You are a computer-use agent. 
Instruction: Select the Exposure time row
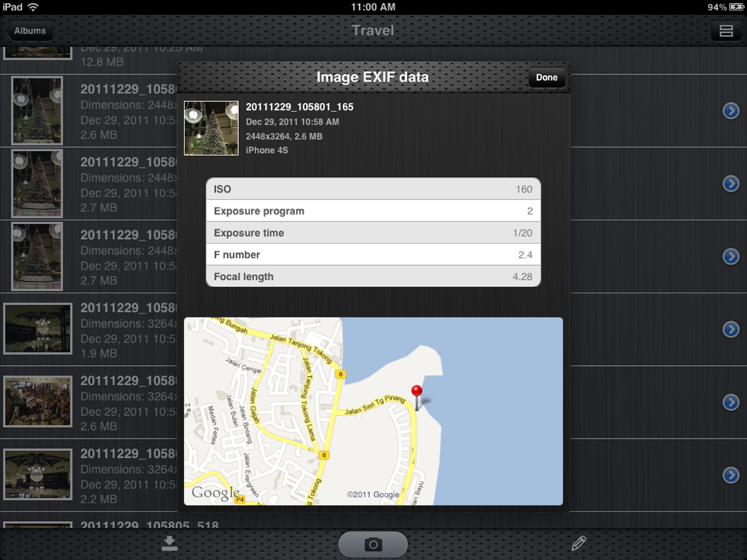point(373,233)
